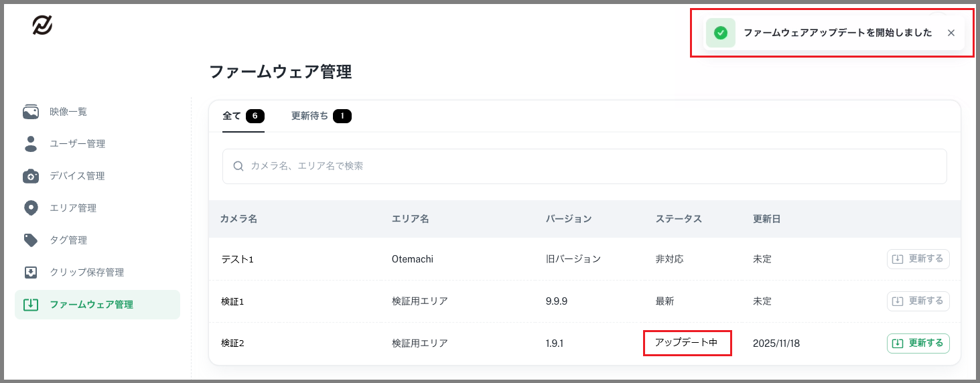Click the 検証2 camera row name
Image resolution: width=980 pixels, height=383 pixels.
(x=232, y=343)
